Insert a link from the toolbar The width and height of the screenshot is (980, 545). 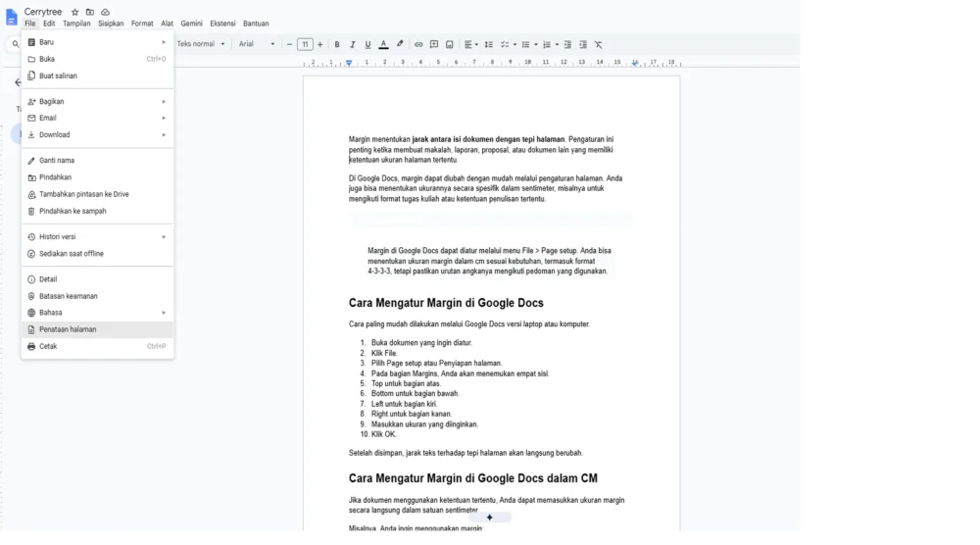(x=418, y=44)
